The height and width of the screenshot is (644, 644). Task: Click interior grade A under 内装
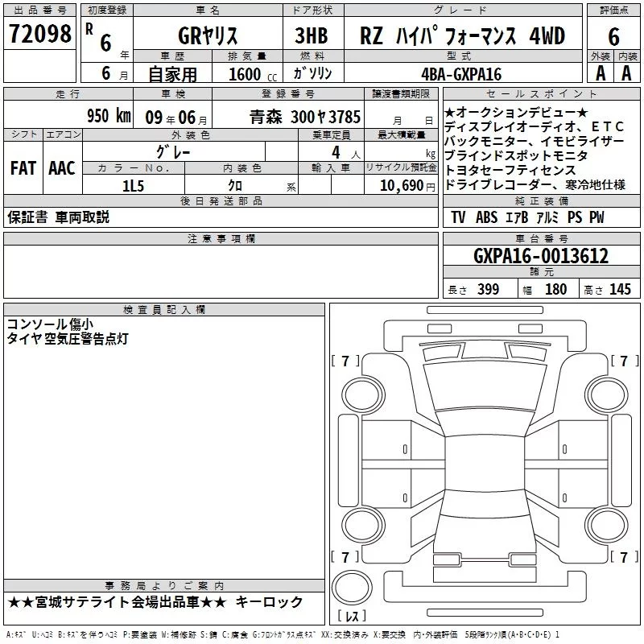(626, 73)
